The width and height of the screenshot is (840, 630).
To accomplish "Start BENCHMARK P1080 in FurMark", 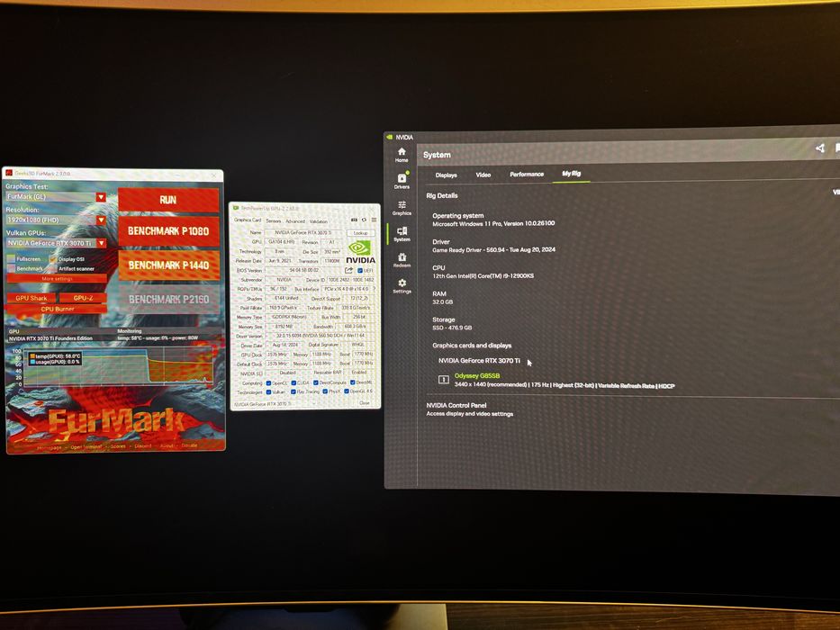I will click(168, 231).
